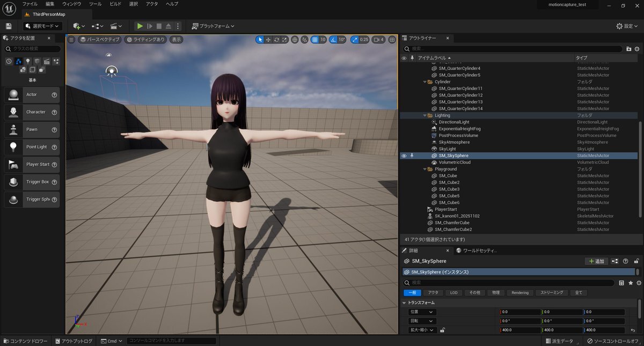Click the Blueprint icon next to 追加 button
This screenshot has height=346, width=644.
[x=615, y=261]
